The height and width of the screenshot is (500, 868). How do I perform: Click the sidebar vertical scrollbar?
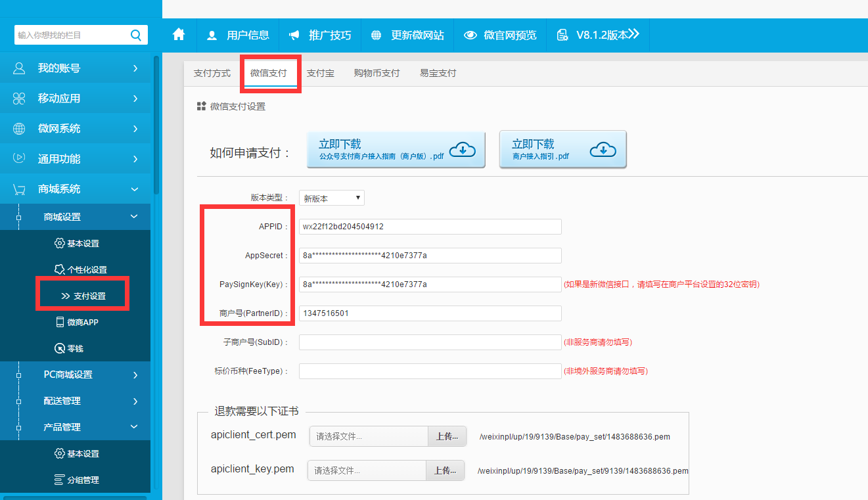156,125
